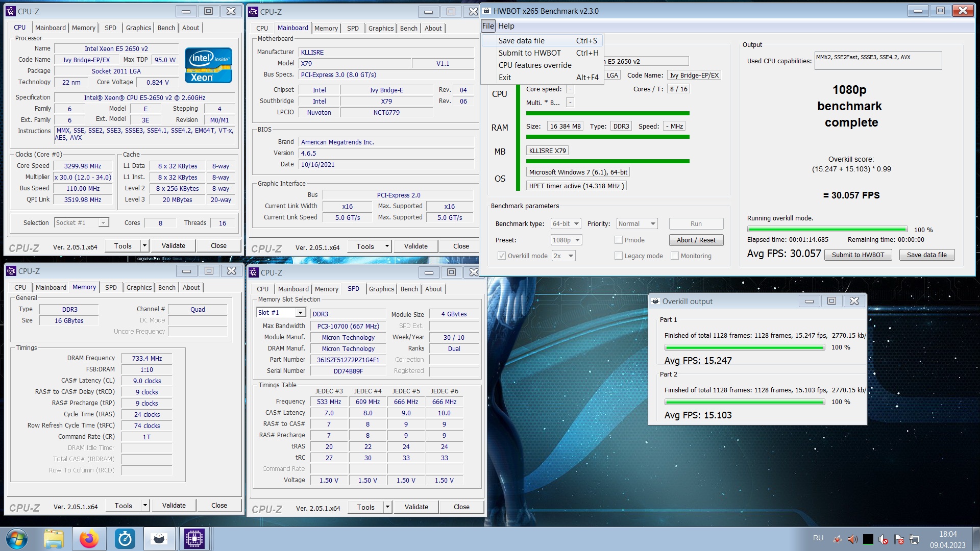
Task: Expand Tools arrow in CPU-Z CPU window
Action: click(x=144, y=246)
